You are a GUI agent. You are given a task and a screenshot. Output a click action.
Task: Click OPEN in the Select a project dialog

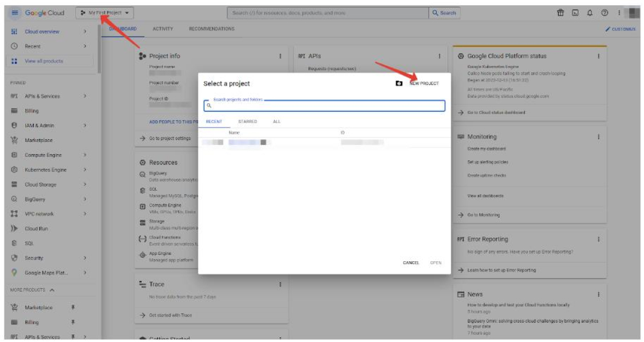point(436,263)
